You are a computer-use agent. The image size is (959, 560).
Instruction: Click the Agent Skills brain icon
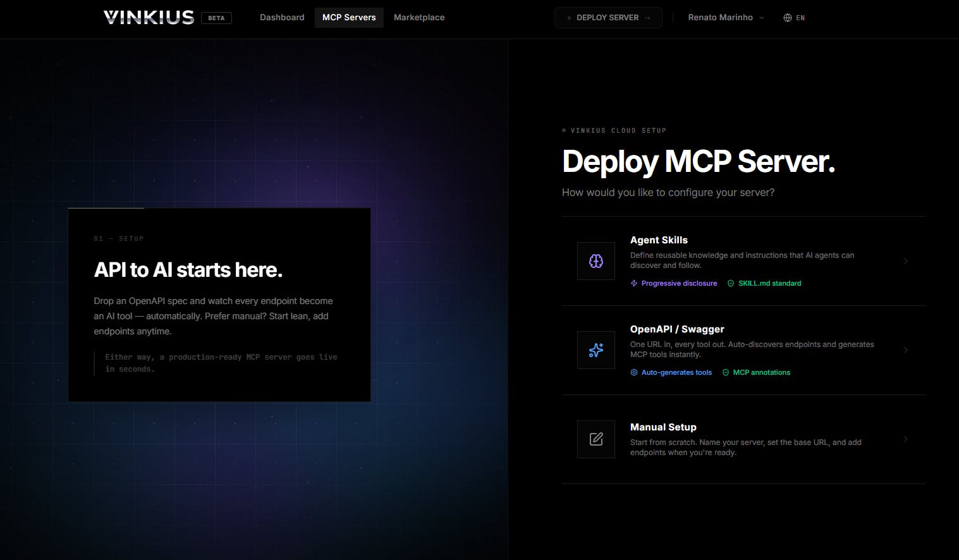click(596, 261)
